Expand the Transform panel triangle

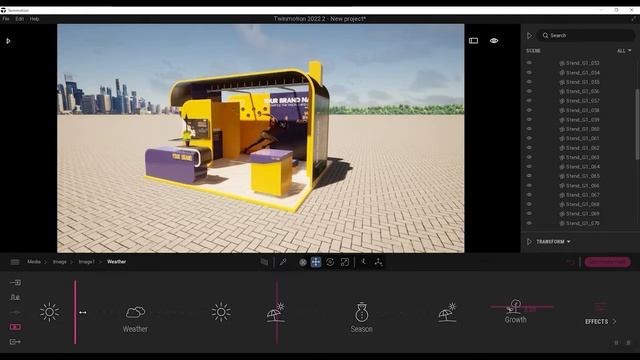point(529,242)
